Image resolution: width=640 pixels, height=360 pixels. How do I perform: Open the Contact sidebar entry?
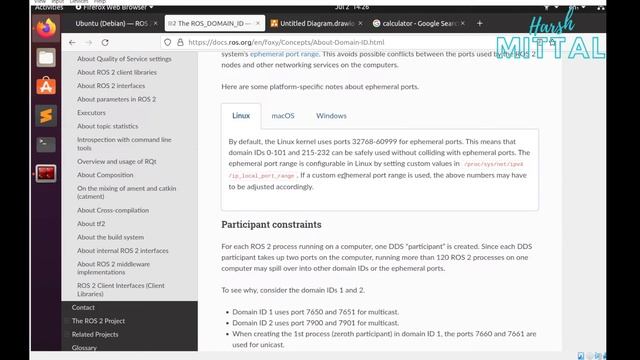(x=83, y=307)
